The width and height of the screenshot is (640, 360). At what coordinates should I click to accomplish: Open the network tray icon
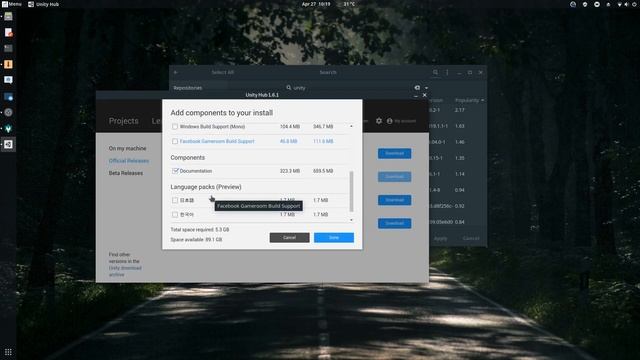tap(620, 4)
